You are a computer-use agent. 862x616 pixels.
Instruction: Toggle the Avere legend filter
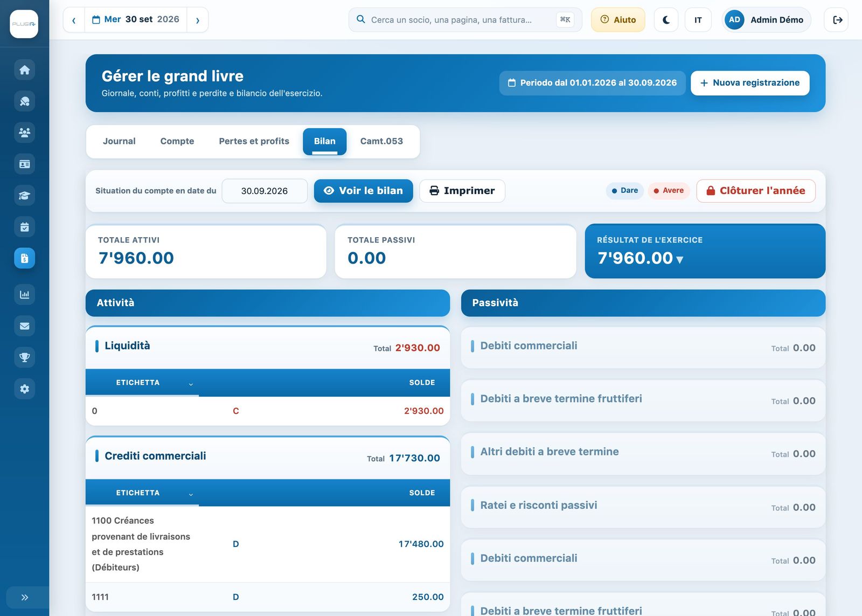[x=669, y=191]
